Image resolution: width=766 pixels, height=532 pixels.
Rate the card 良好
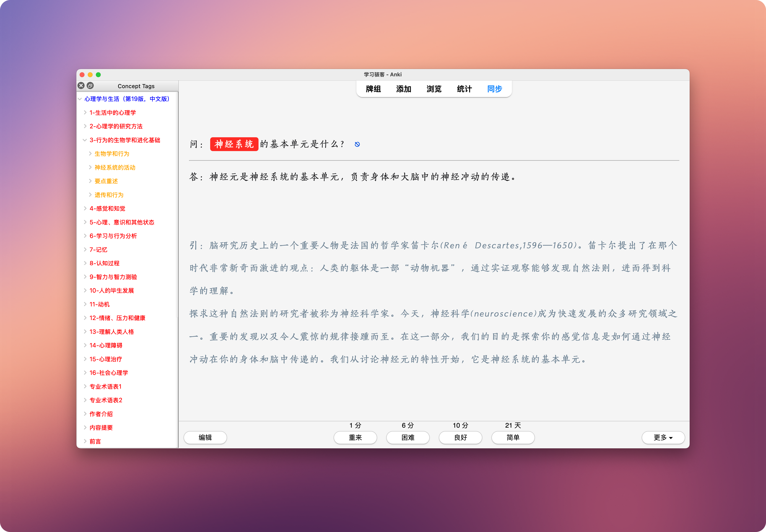tap(460, 437)
